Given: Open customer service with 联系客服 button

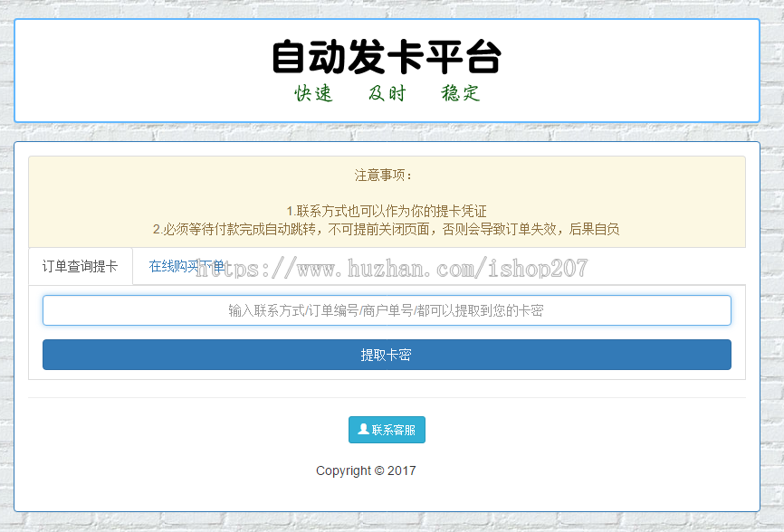Looking at the screenshot, I should [387, 430].
